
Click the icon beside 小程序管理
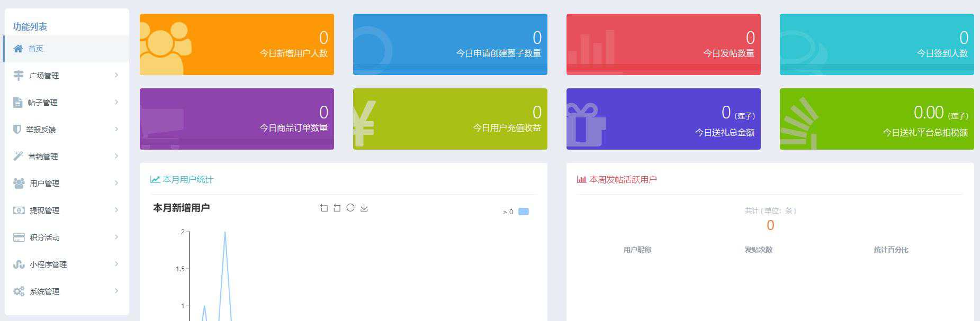19,264
